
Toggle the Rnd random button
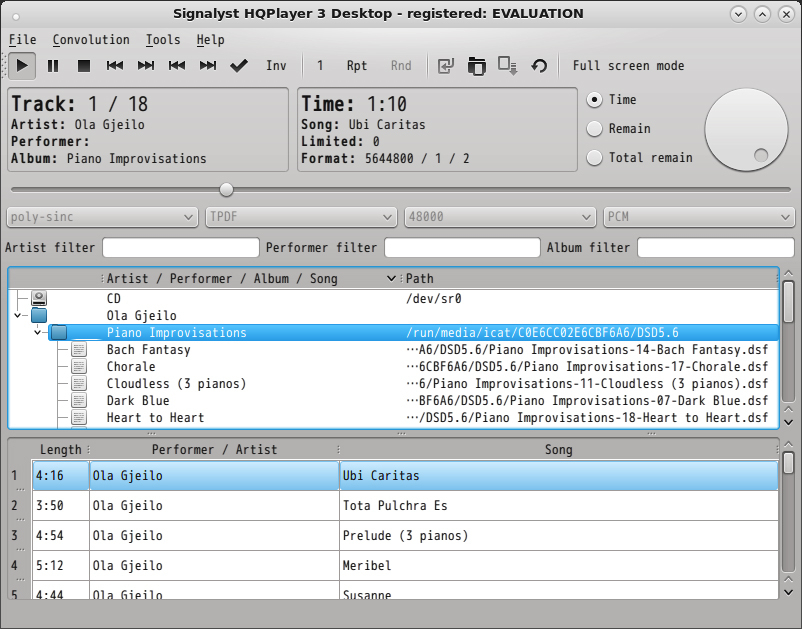coord(401,66)
